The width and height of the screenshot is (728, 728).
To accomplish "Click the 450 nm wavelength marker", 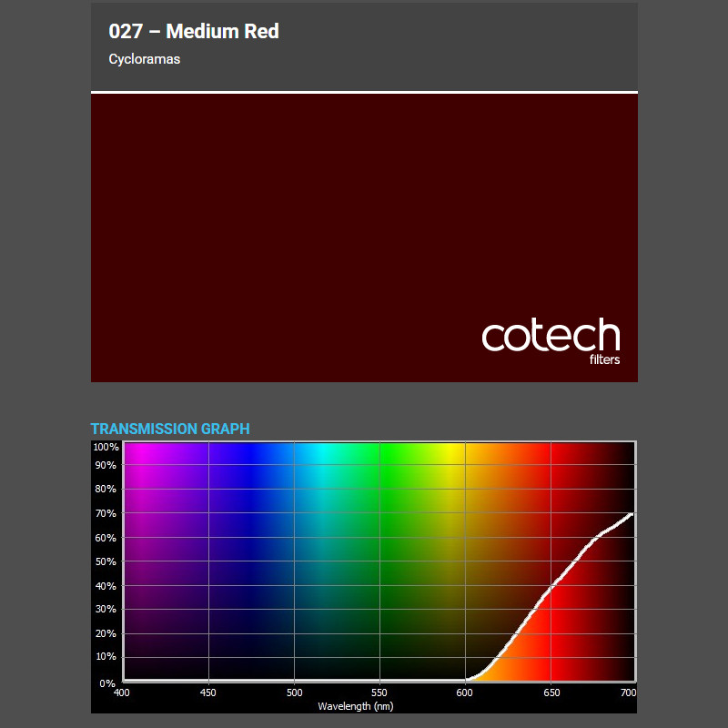I will 207,692.
